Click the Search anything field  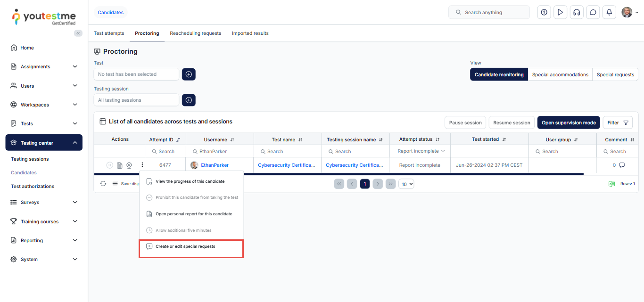[x=489, y=12]
